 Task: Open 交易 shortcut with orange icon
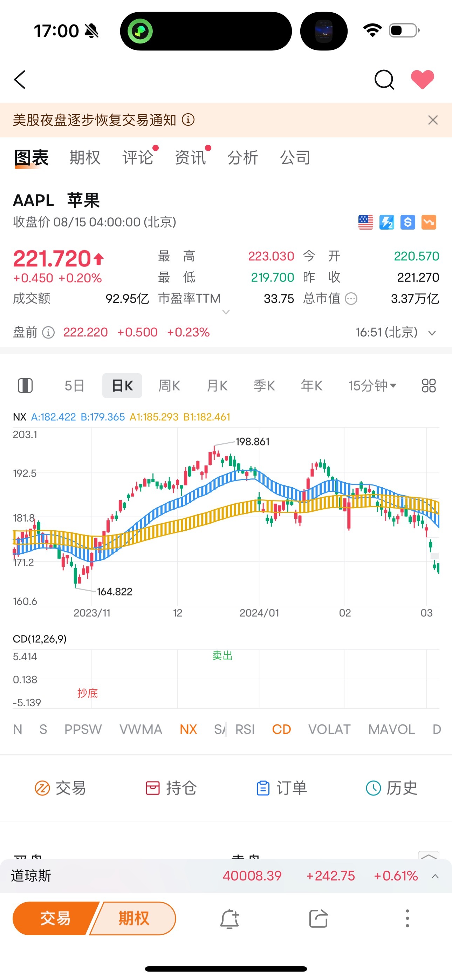pos(60,788)
